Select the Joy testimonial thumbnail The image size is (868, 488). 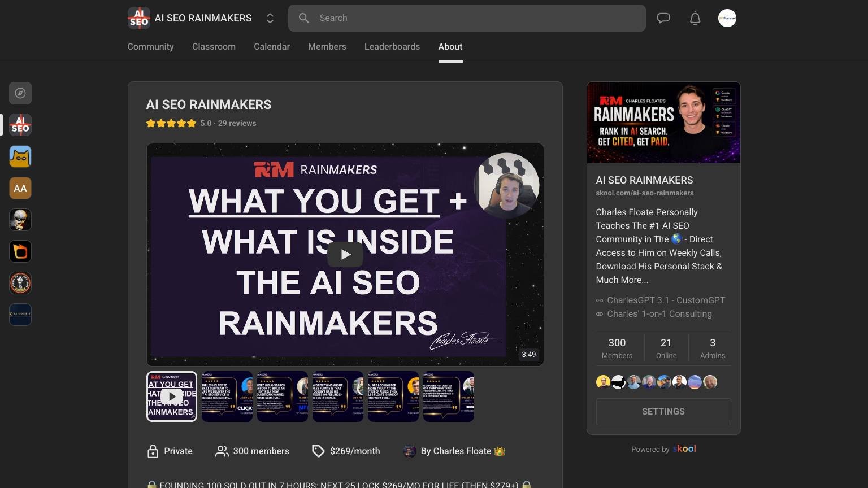pyautogui.click(x=338, y=396)
